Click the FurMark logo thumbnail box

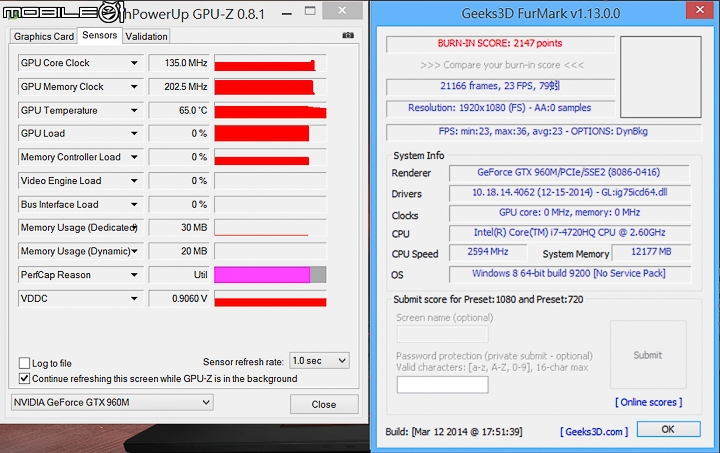pyautogui.click(x=661, y=77)
